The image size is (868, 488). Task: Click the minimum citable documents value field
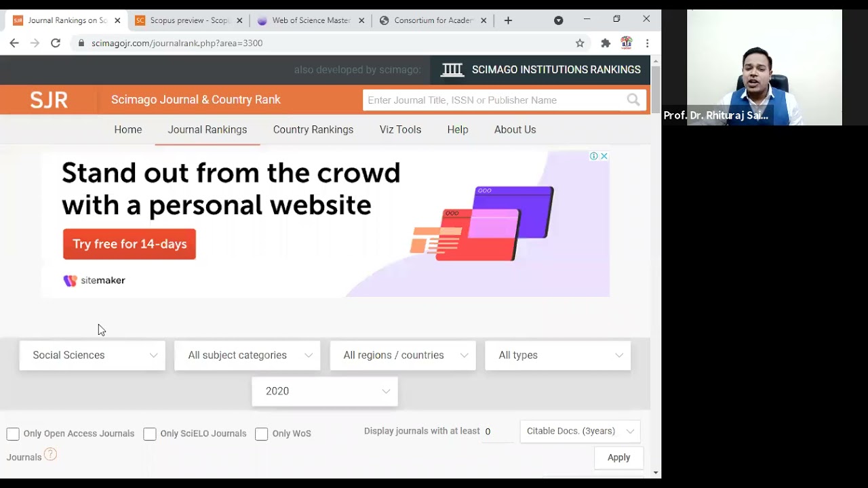(x=498, y=432)
